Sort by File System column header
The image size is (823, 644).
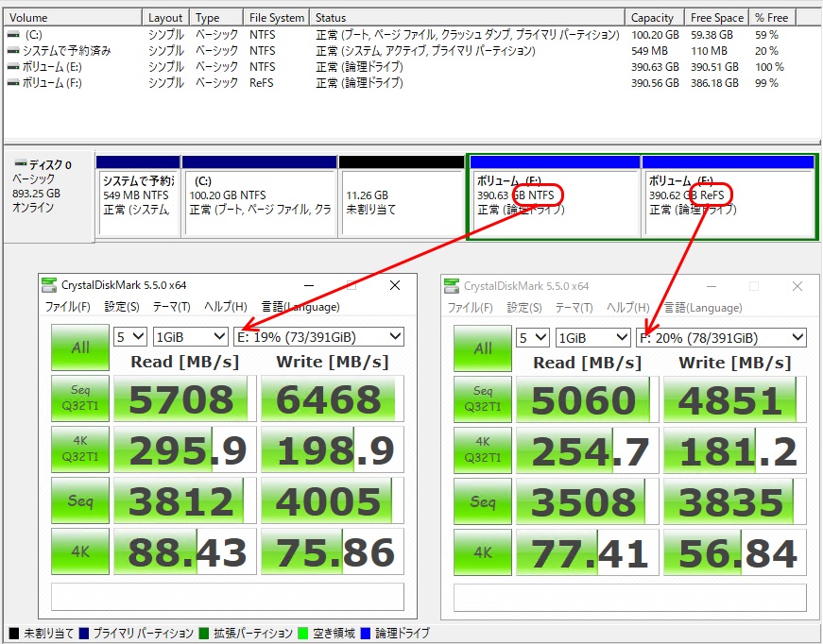(x=277, y=17)
